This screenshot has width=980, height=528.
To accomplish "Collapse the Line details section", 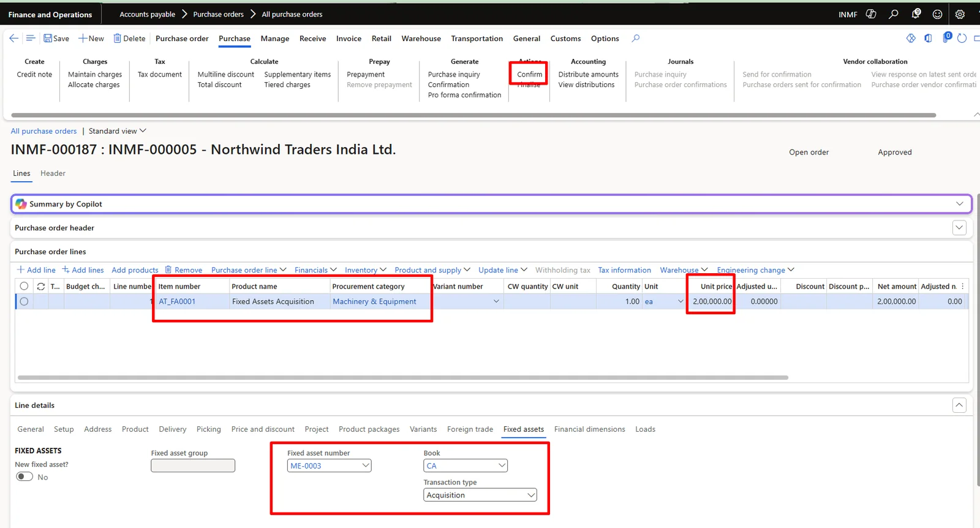I will (x=959, y=405).
